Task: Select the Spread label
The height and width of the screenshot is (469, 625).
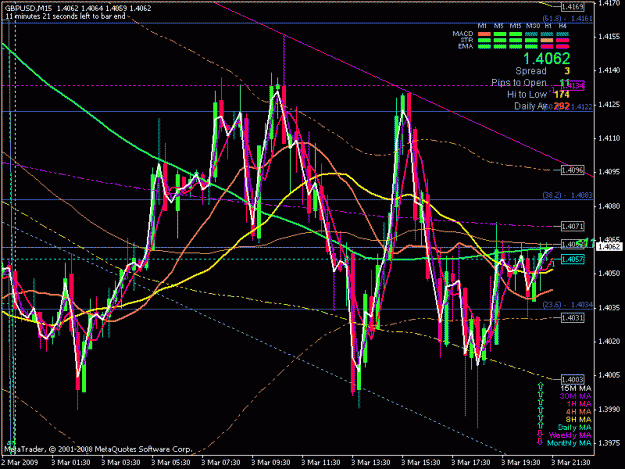Action: pyautogui.click(x=531, y=71)
